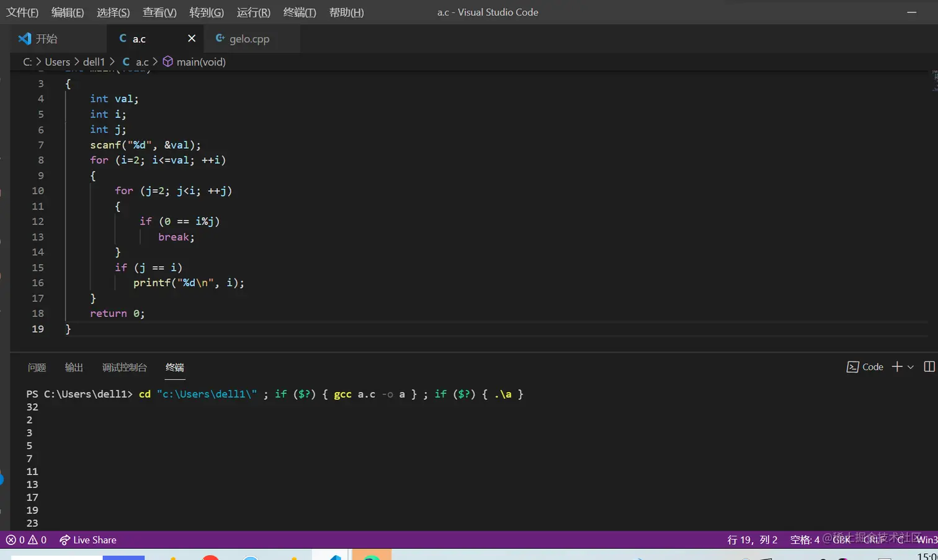
Task: Open the 文件(F) menu
Action: pyautogui.click(x=22, y=12)
